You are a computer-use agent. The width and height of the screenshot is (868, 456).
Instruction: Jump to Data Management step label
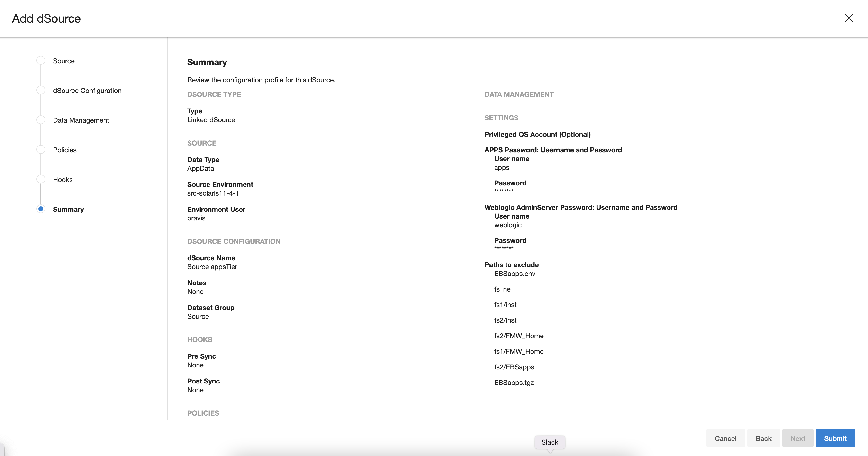(81, 120)
